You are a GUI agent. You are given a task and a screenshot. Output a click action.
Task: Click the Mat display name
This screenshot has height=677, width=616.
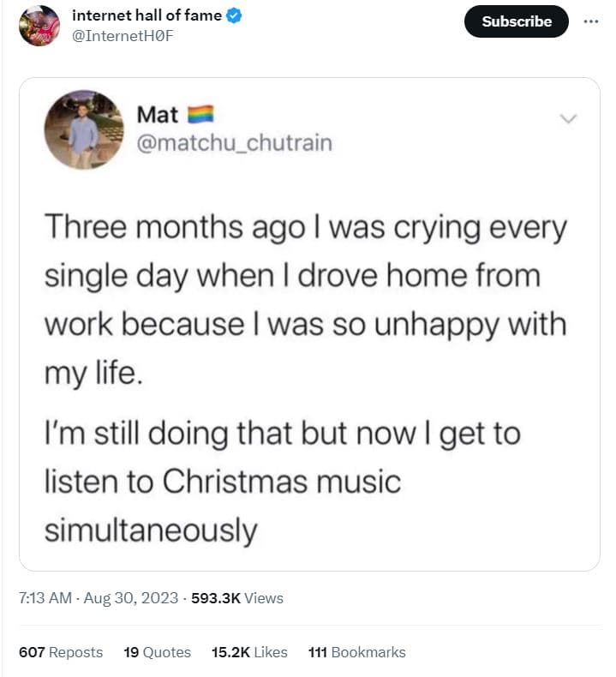[x=158, y=115]
